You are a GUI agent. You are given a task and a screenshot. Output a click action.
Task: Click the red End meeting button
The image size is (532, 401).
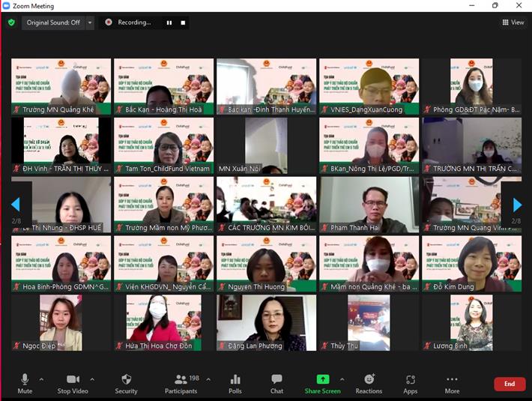(510, 384)
